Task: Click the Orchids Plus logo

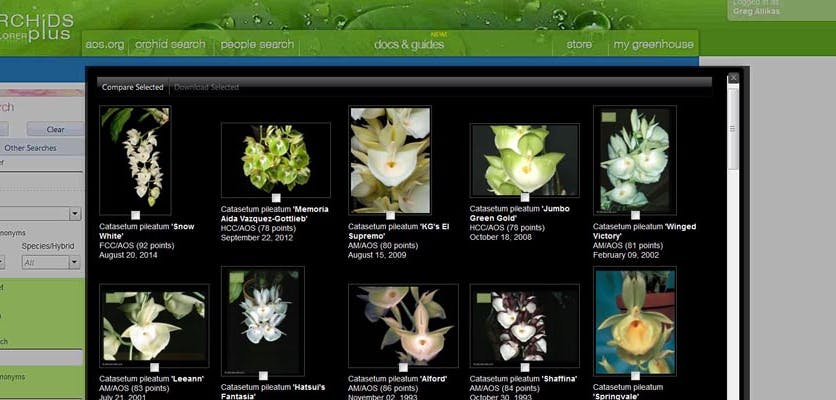Action: (x=36, y=27)
